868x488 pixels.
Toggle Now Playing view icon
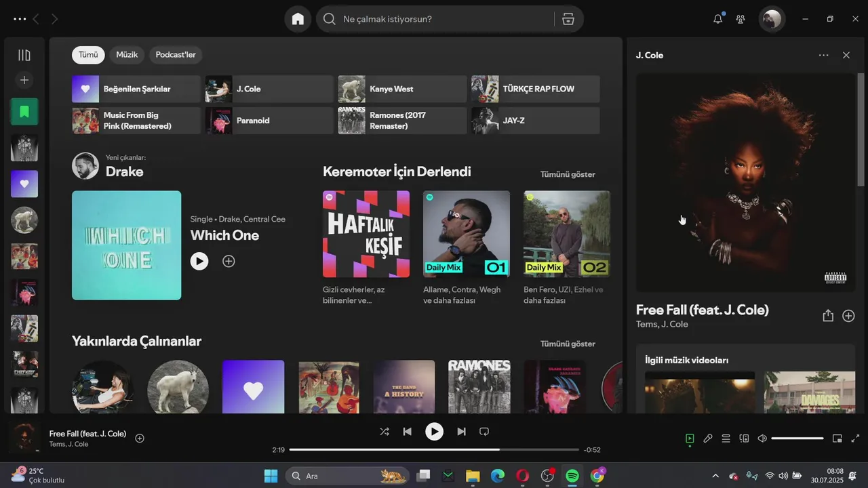pyautogui.click(x=690, y=439)
